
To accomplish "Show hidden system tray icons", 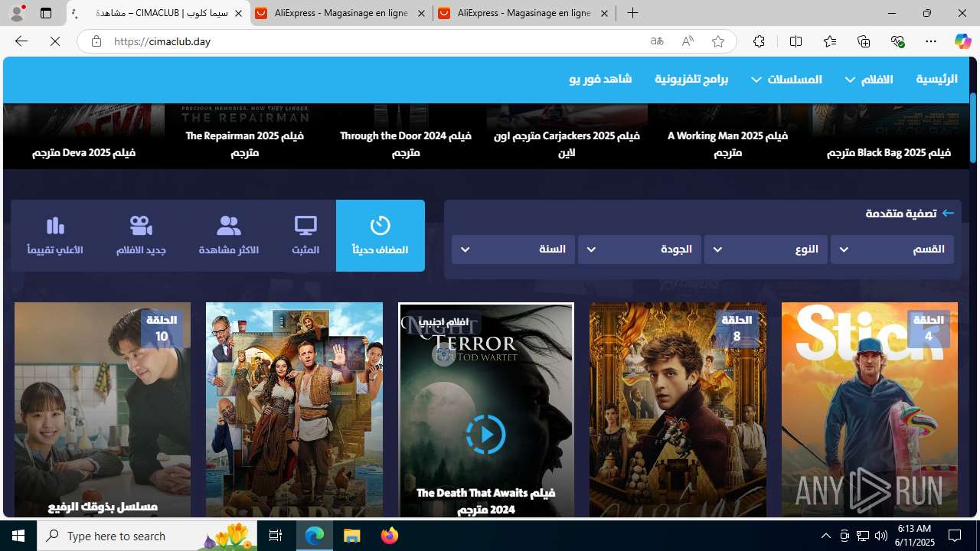I will 826,536.
